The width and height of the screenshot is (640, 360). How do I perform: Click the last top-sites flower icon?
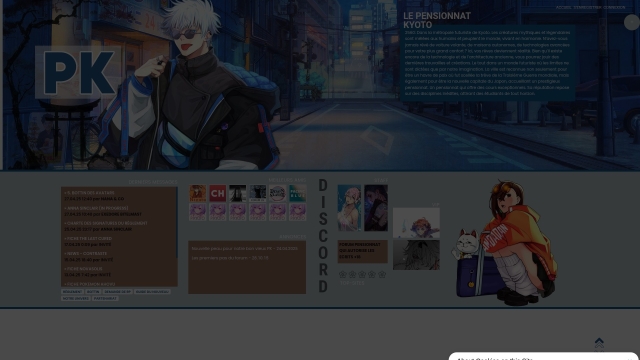click(x=382, y=274)
